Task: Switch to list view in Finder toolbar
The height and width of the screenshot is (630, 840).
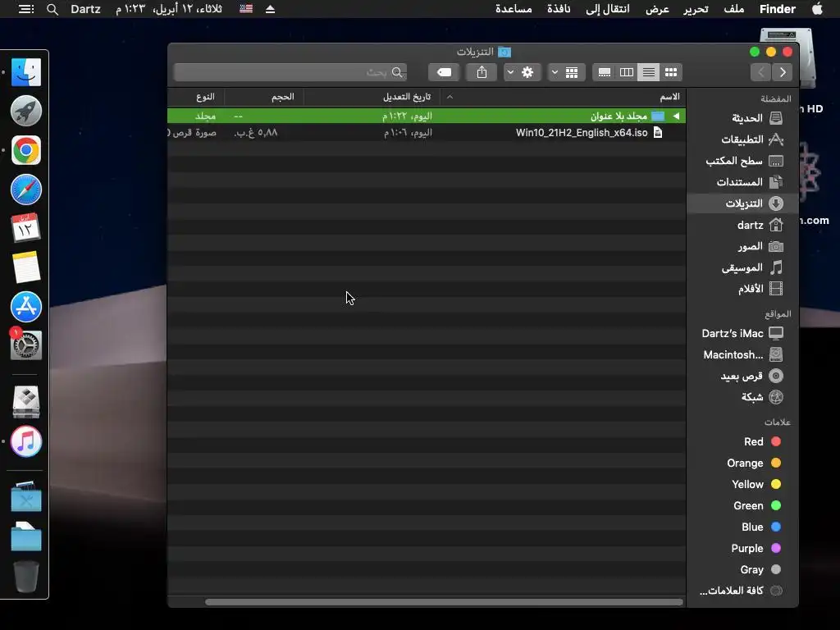Action: [649, 72]
